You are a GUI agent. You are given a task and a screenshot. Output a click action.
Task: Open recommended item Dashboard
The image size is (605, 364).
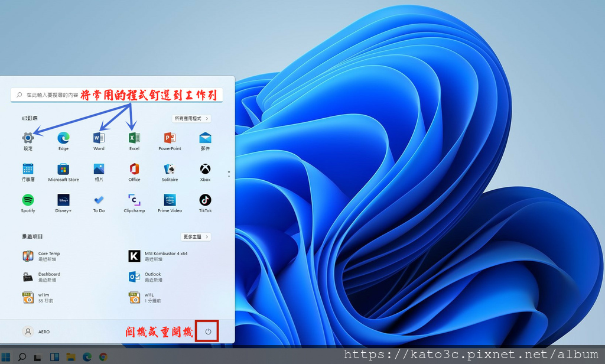(x=42, y=277)
